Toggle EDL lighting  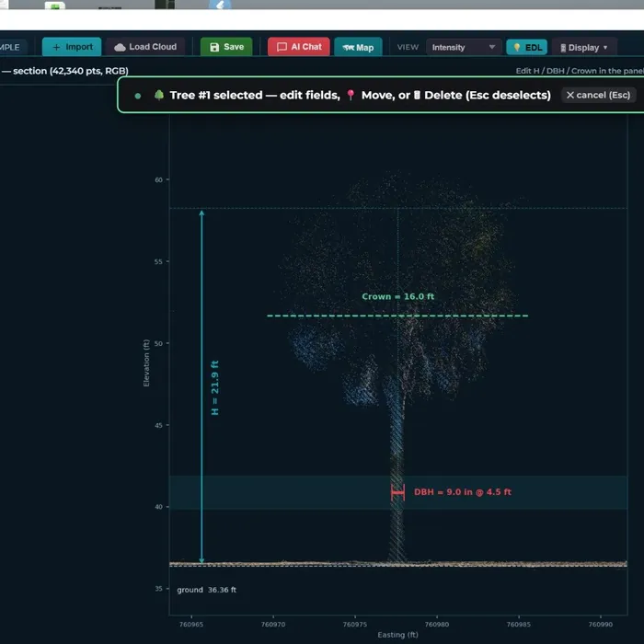click(x=527, y=47)
